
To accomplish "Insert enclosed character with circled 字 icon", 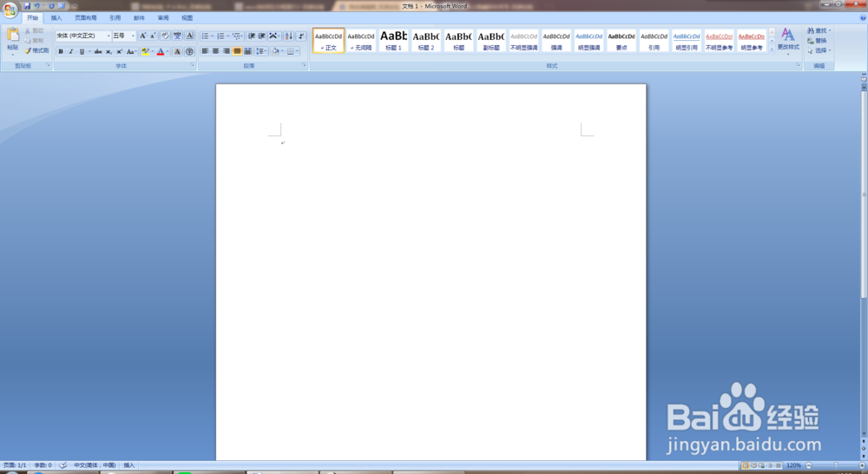I will click(x=189, y=51).
